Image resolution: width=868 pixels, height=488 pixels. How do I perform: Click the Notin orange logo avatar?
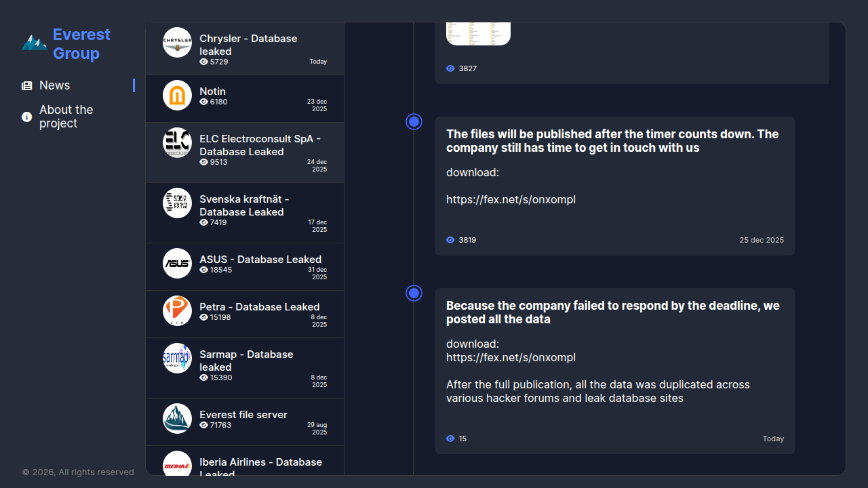pyautogui.click(x=177, y=96)
